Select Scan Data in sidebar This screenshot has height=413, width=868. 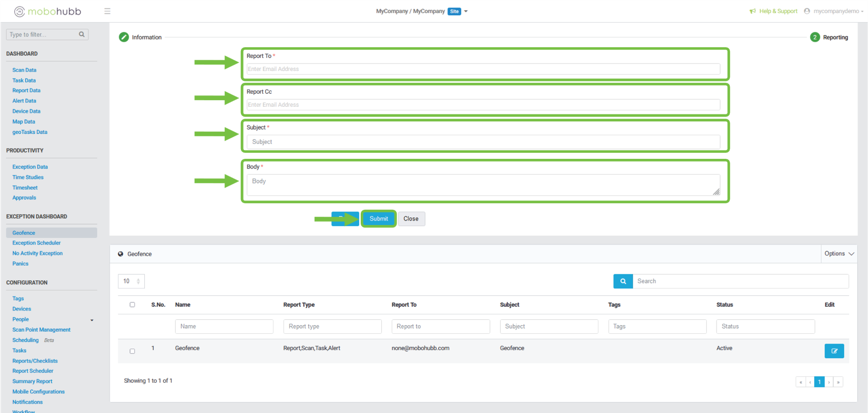point(24,70)
